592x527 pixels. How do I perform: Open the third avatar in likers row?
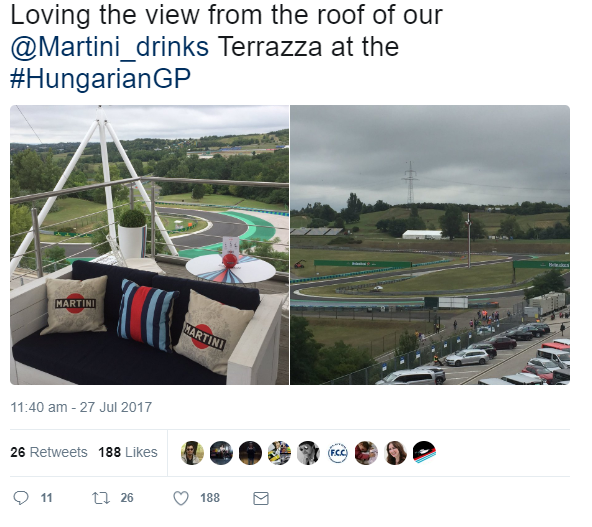pyautogui.click(x=250, y=453)
